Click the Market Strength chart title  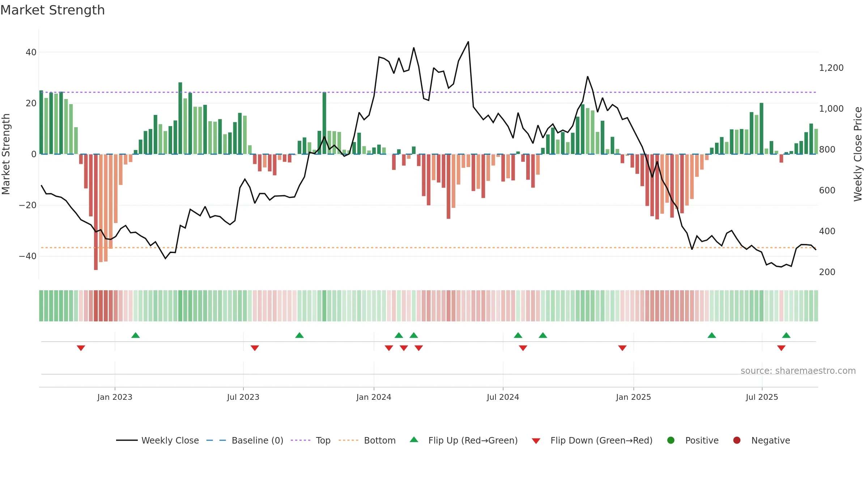(52, 10)
